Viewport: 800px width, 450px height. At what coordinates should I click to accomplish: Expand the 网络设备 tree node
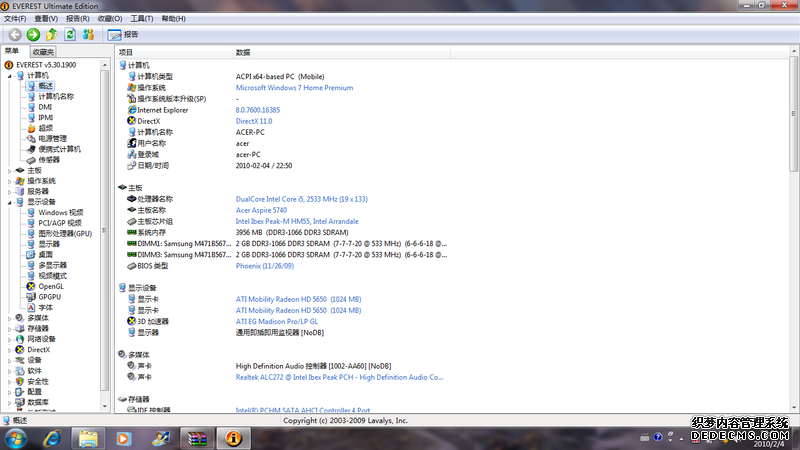click(9, 339)
